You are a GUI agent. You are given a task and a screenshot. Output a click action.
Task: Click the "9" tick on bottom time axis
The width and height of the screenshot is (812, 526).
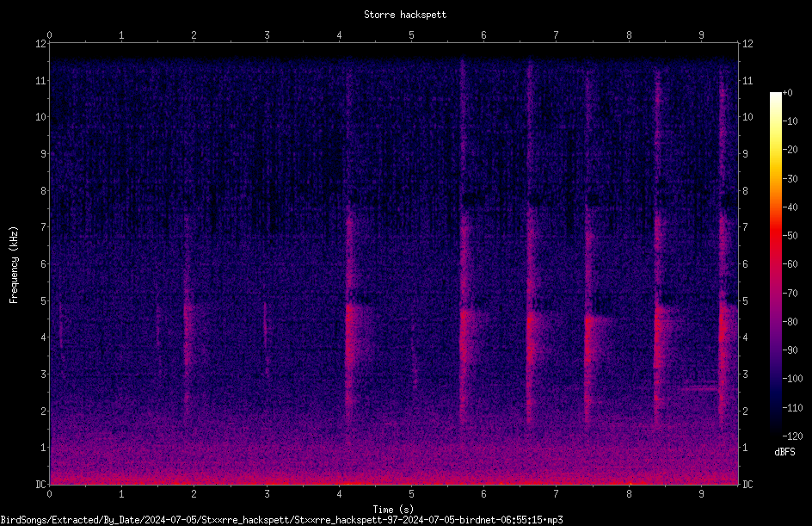(701, 494)
